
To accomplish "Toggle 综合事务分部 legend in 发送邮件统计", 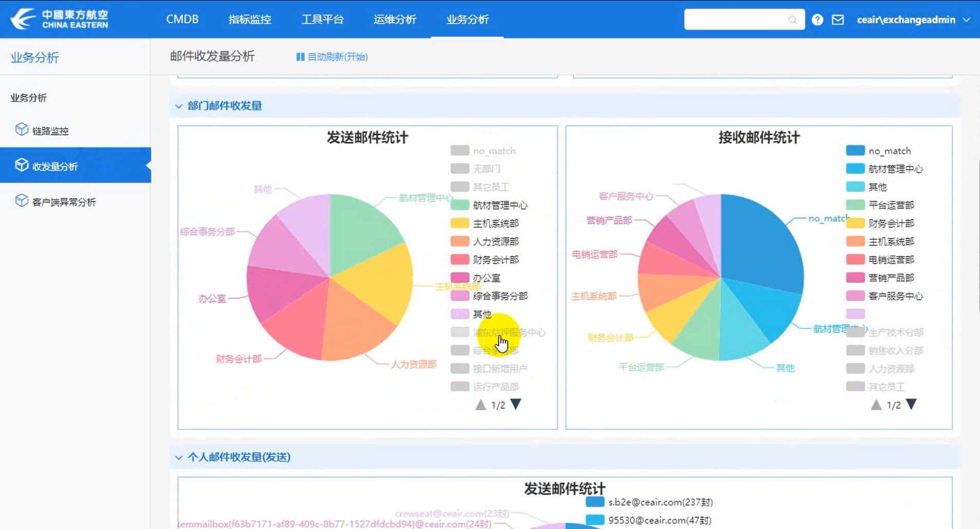I will (x=489, y=296).
